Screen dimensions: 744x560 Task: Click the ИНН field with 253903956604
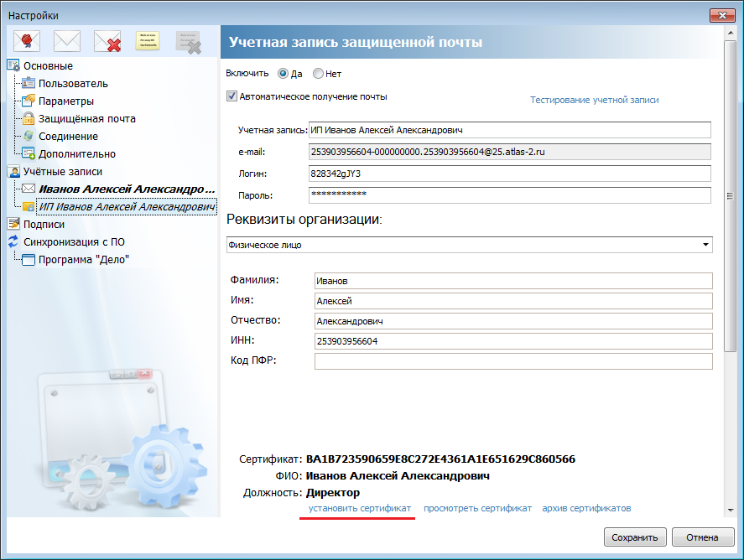(513, 341)
